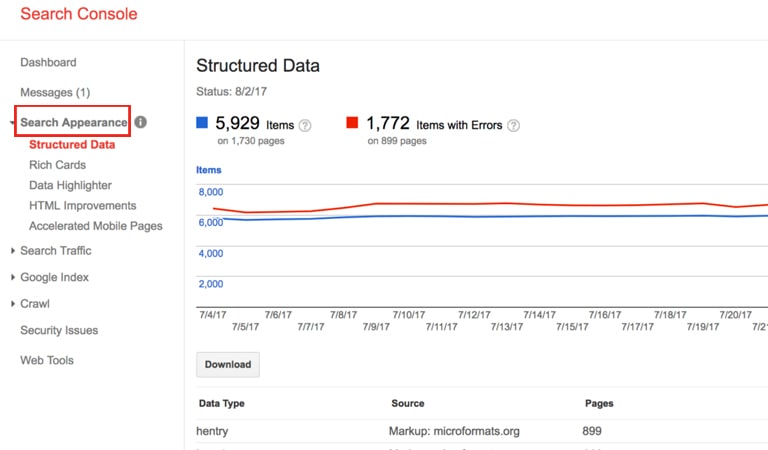Click 'on 1,730 pages' text
The image size is (768, 450).
click(251, 141)
